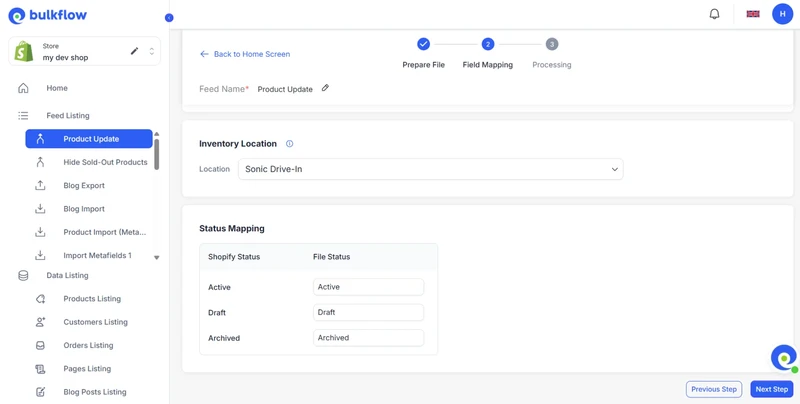Open Data Listing section
Screen dimensions: 800x404
(67, 275)
